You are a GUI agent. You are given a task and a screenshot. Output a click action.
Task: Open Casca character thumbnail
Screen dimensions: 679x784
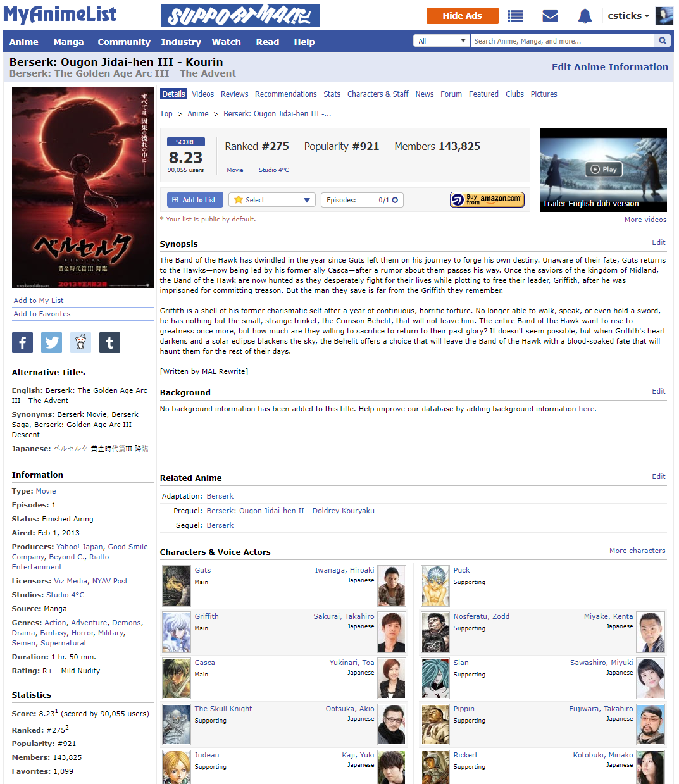[x=177, y=678]
